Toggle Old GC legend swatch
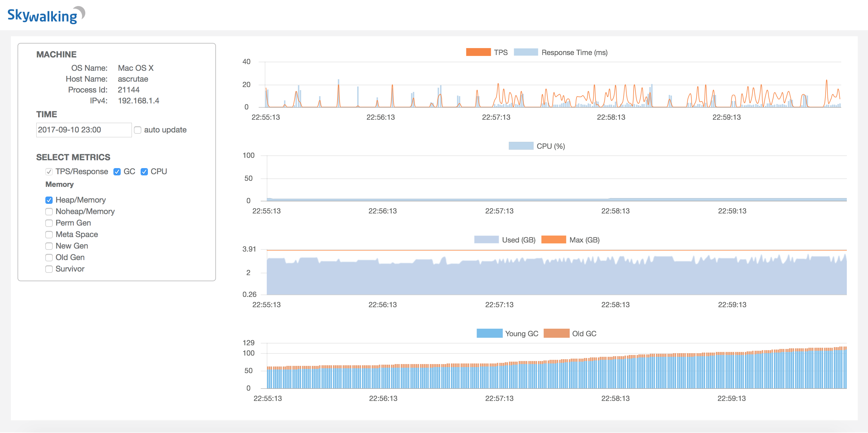The image size is (868, 433). 557,333
